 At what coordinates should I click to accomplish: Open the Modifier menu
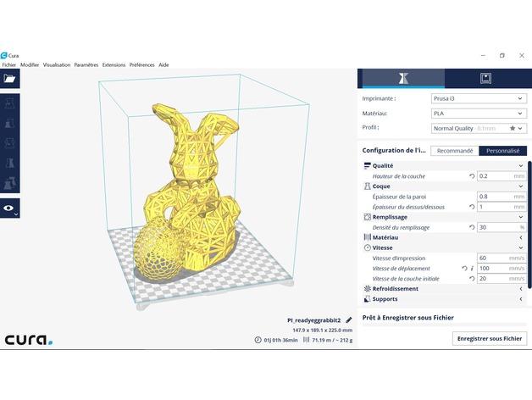point(30,65)
